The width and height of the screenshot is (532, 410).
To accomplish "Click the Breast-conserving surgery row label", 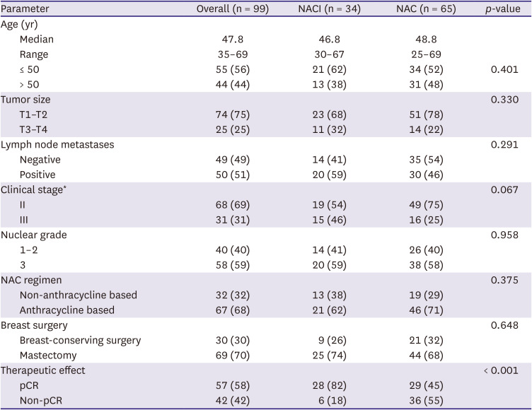I will tap(80, 341).
